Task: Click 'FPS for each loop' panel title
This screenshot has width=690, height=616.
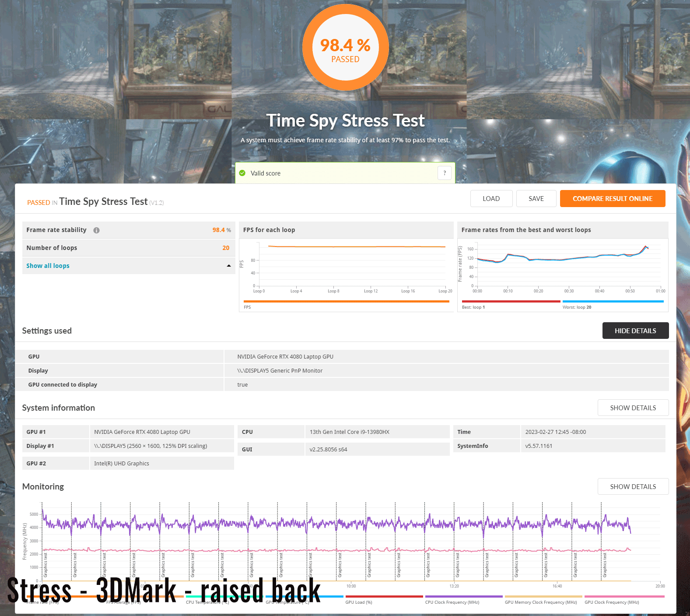Action: [269, 230]
